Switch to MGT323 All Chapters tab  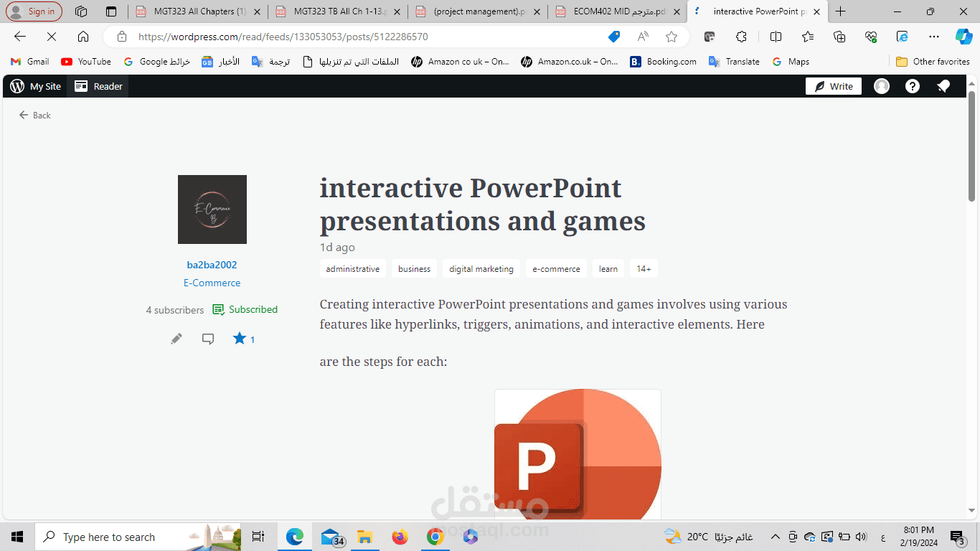(199, 11)
